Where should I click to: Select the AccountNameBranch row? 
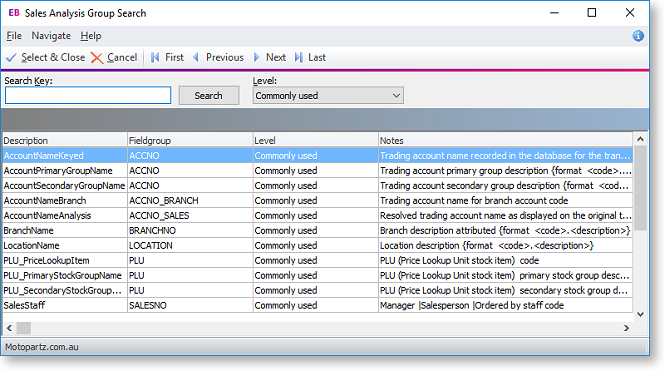coord(317,201)
